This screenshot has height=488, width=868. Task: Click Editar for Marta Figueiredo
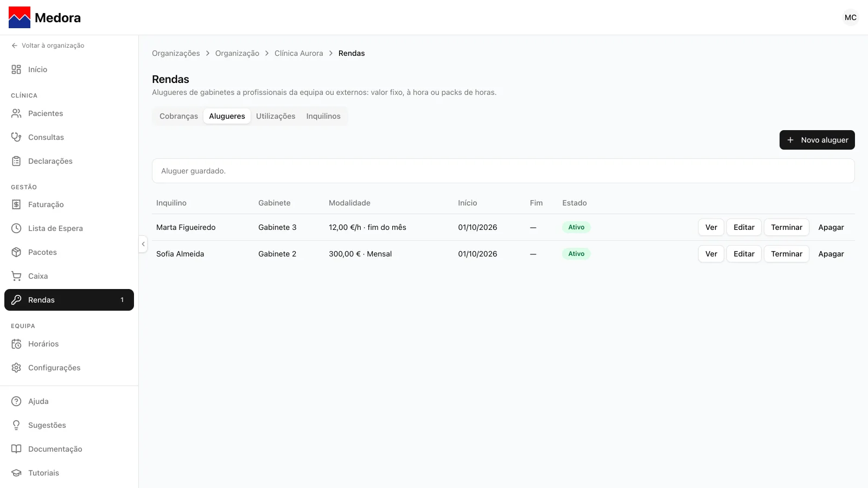click(744, 227)
